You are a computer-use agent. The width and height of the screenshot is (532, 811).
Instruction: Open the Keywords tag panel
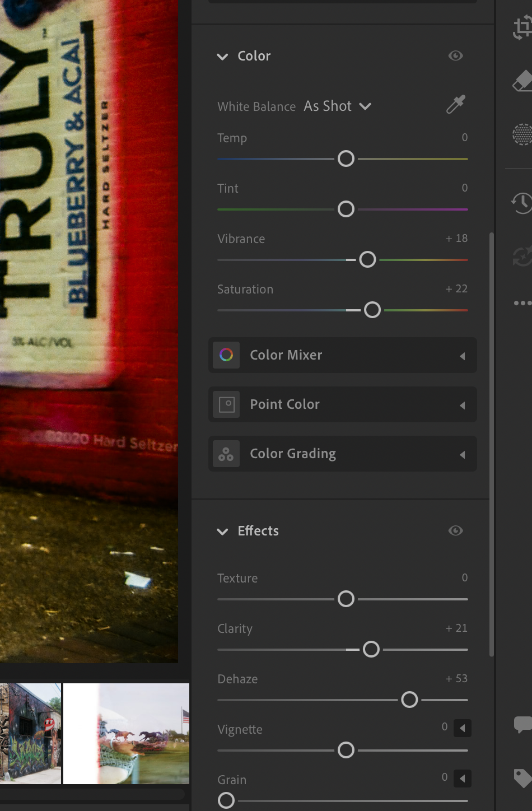tap(522, 778)
